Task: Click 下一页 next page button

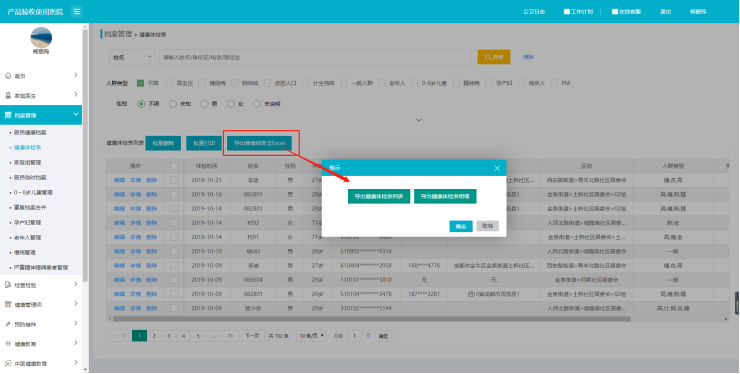Action: (x=252, y=336)
